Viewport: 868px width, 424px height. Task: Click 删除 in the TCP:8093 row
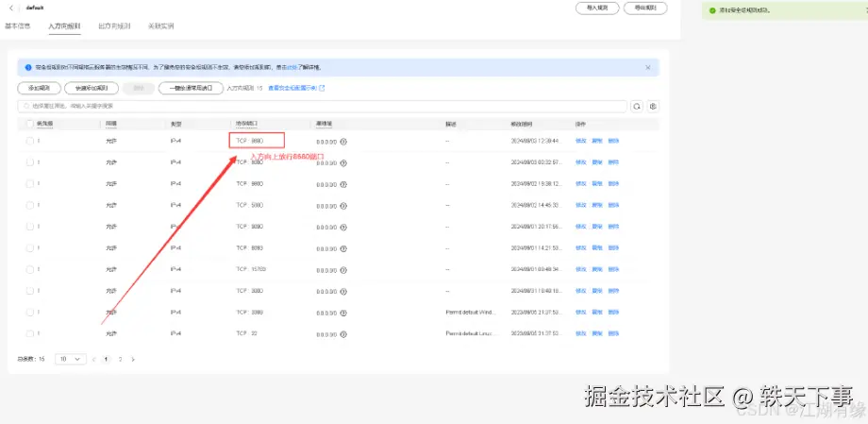point(613,247)
